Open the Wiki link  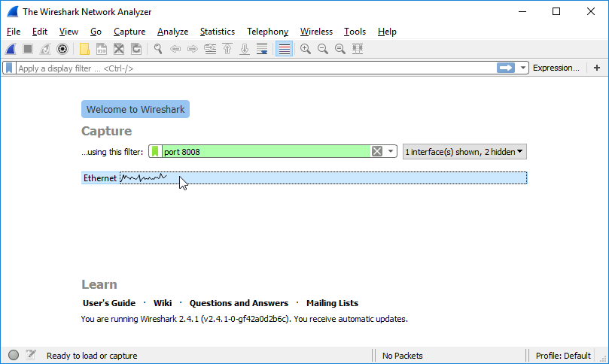163,303
